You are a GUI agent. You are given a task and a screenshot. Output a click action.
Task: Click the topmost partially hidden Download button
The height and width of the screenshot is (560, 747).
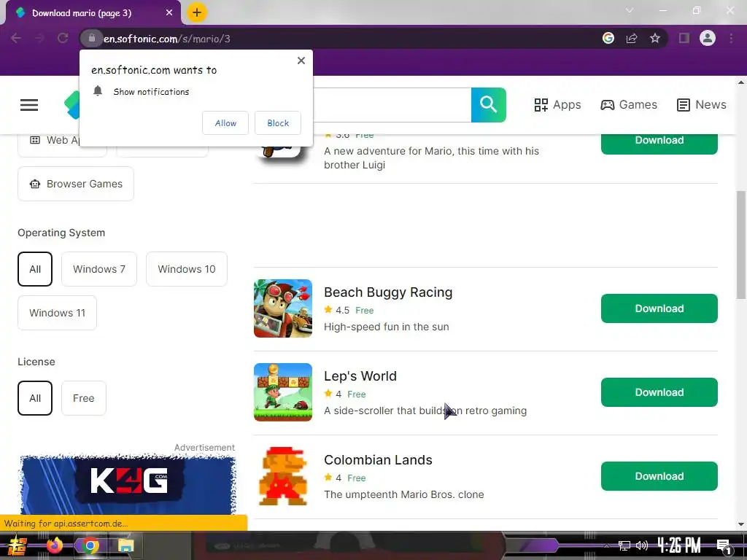pyautogui.click(x=659, y=144)
